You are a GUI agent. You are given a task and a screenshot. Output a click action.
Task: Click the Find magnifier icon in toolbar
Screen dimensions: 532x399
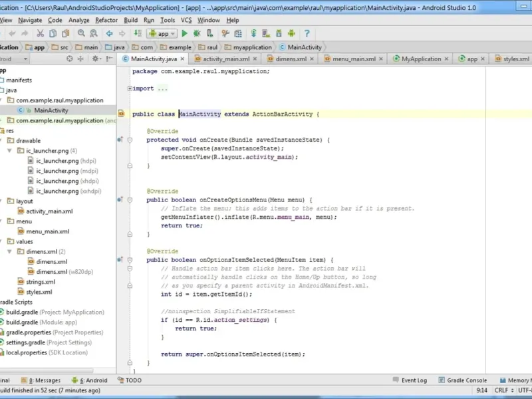80,33
